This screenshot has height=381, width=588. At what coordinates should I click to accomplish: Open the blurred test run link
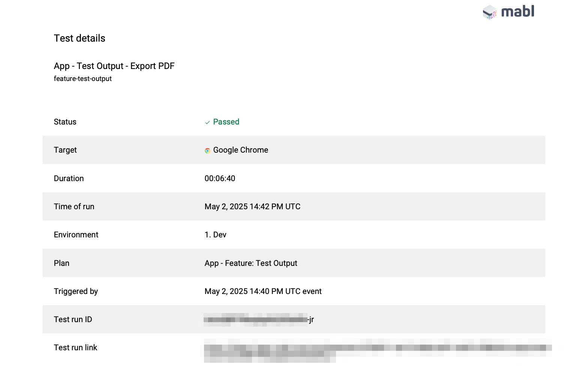[375, 348]
